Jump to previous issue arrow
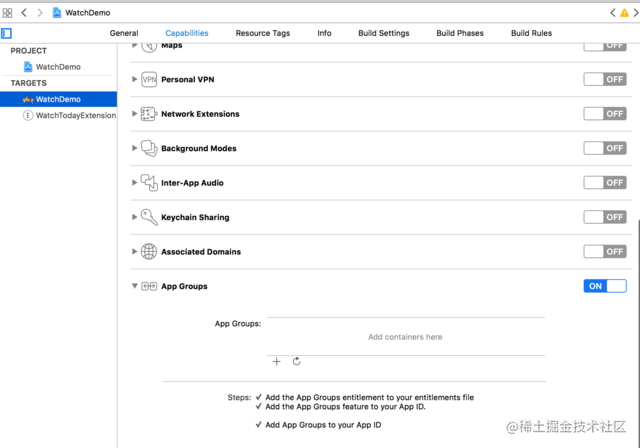This screenshot has height=448, width=640. [x=613, y=13]
